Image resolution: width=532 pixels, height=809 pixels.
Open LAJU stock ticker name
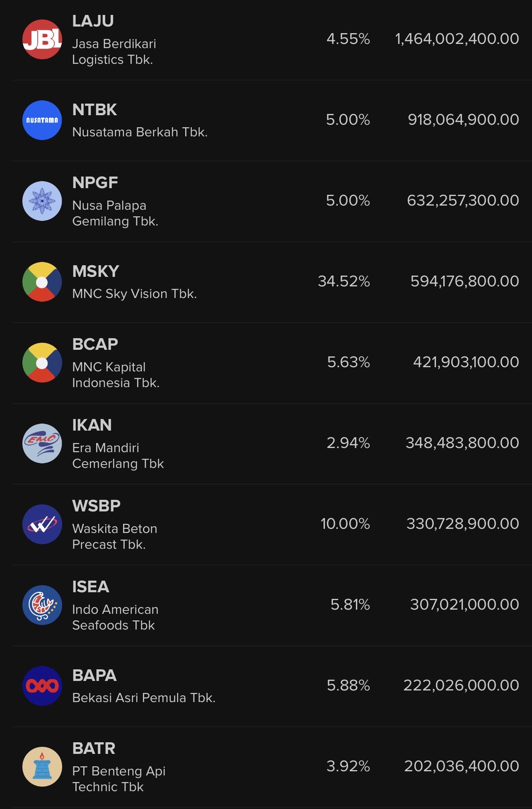(x=93, y=21)
